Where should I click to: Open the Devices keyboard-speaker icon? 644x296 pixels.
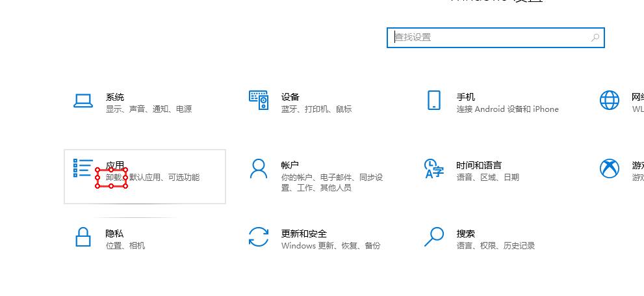click(259, 100)
